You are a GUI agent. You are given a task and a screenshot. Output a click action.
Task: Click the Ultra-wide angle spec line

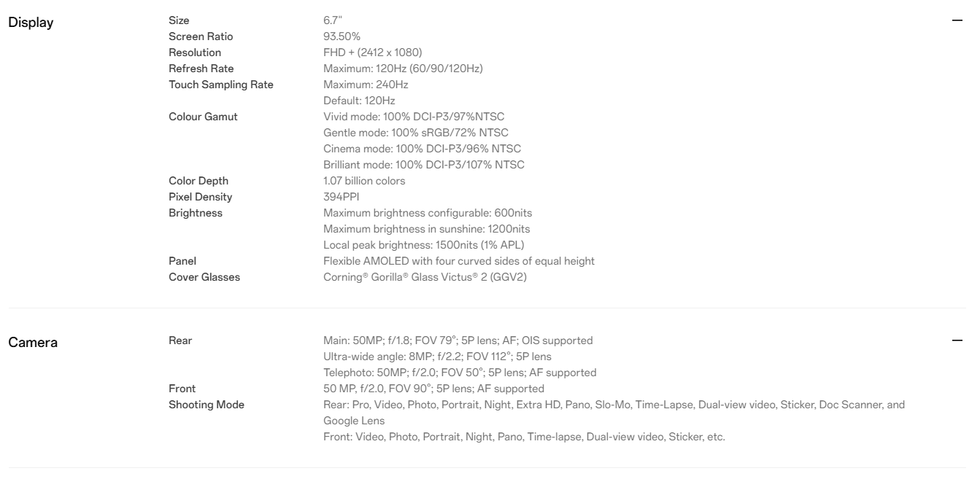pos(437,357)
